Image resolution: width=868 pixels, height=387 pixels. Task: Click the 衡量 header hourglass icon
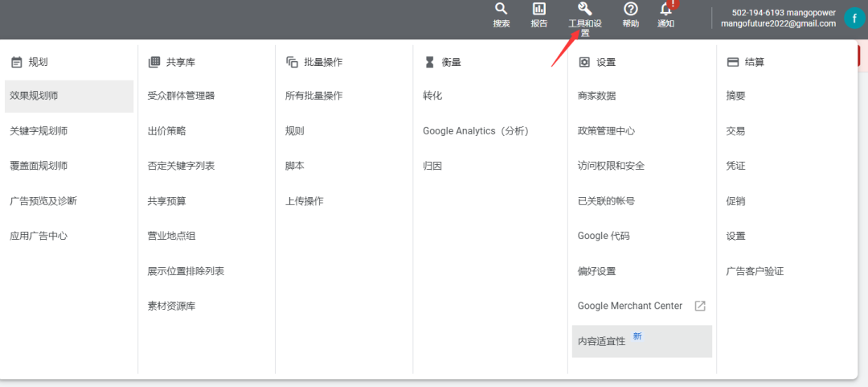429,62
